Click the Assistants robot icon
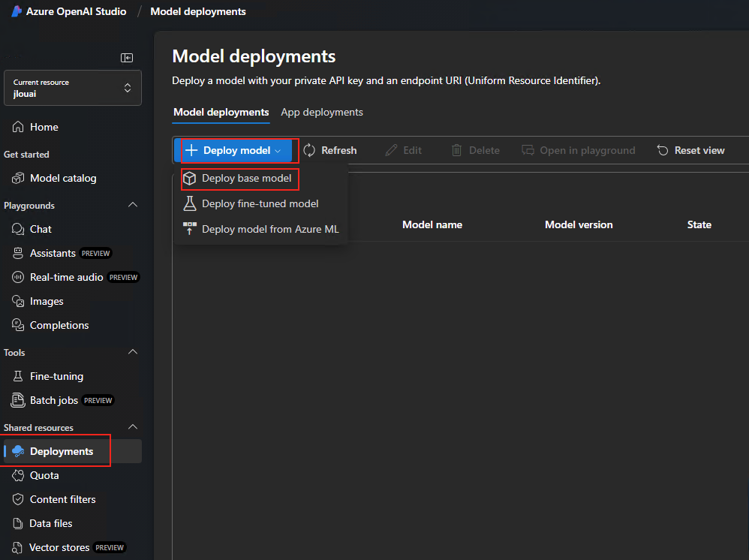 point(18,253)
